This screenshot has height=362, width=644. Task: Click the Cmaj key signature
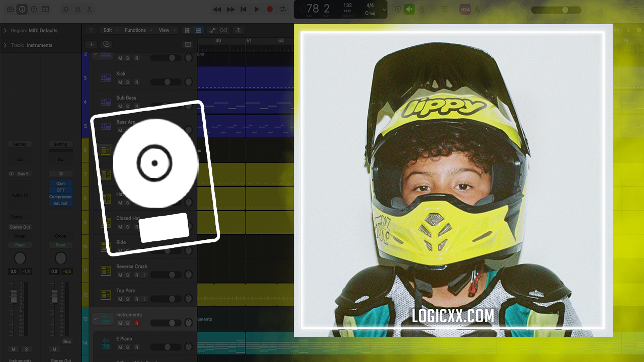tap(370, 13)
